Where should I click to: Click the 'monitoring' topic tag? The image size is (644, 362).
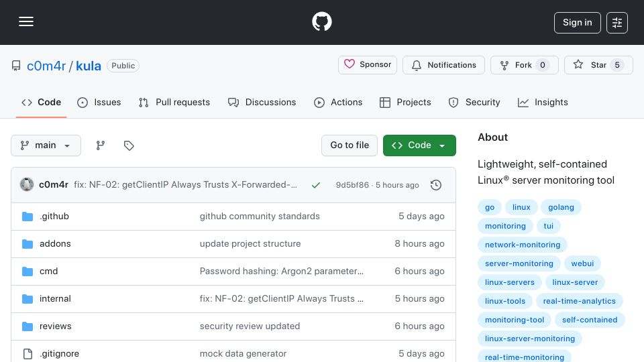(505, 226)
